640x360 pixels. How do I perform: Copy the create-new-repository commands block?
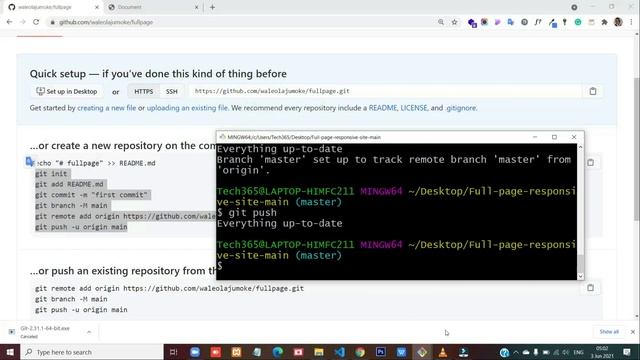coord(590,162)
